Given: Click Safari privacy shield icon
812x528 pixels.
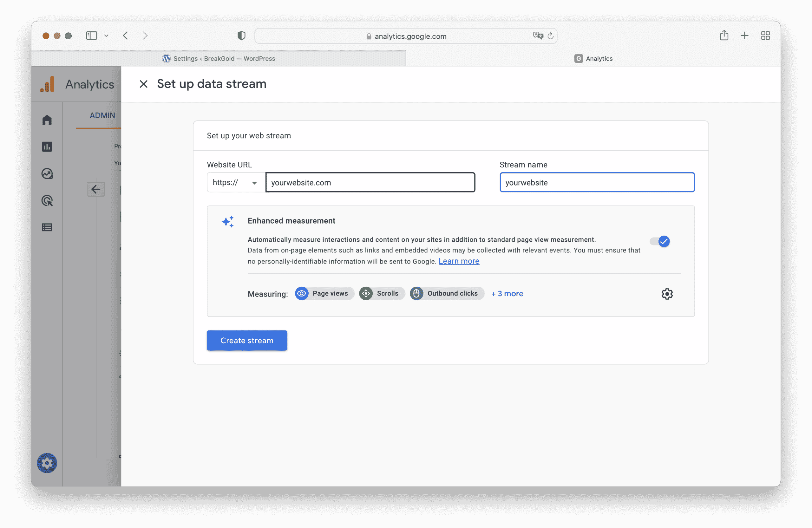Looking at the screenshot, I should [241, 36].
